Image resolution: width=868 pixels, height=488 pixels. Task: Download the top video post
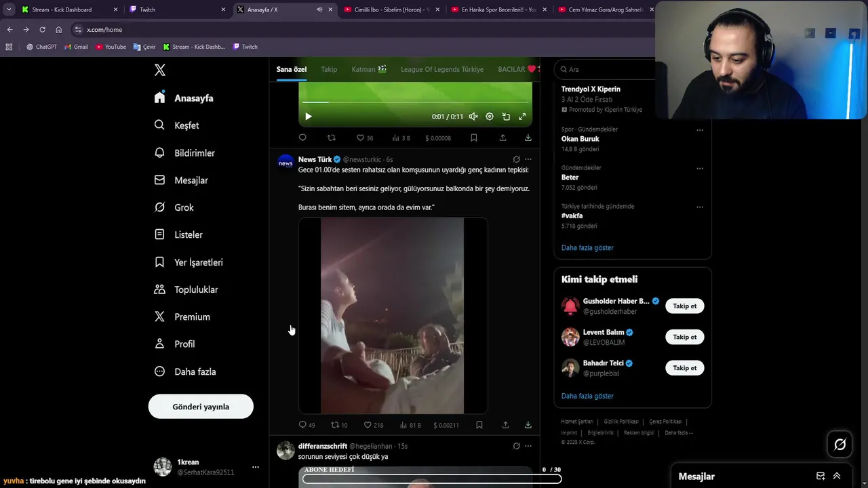528,138
